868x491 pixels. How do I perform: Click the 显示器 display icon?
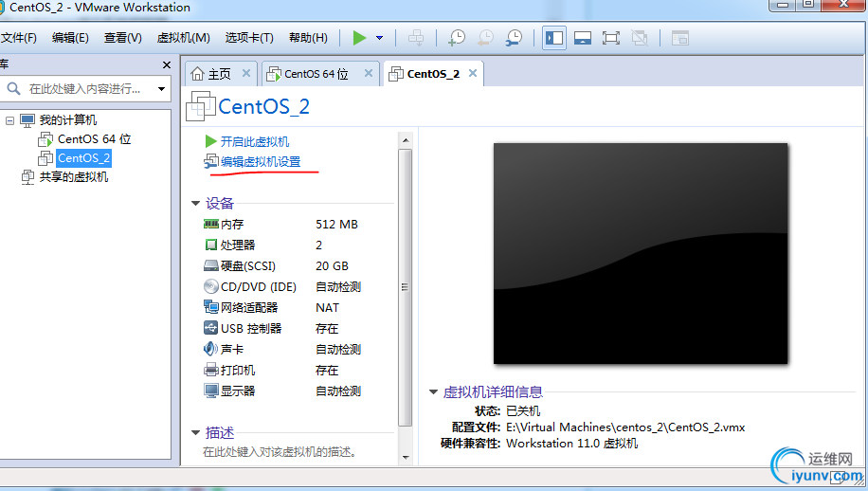[211, 391]
